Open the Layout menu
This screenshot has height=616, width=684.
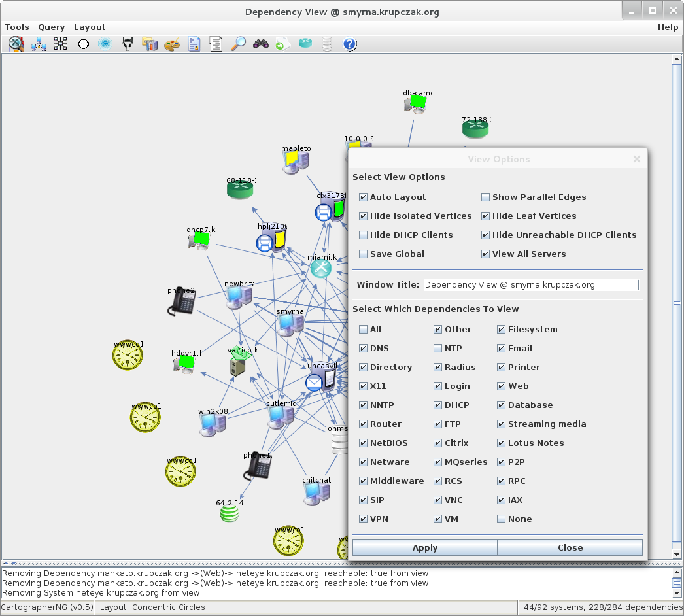90,27
